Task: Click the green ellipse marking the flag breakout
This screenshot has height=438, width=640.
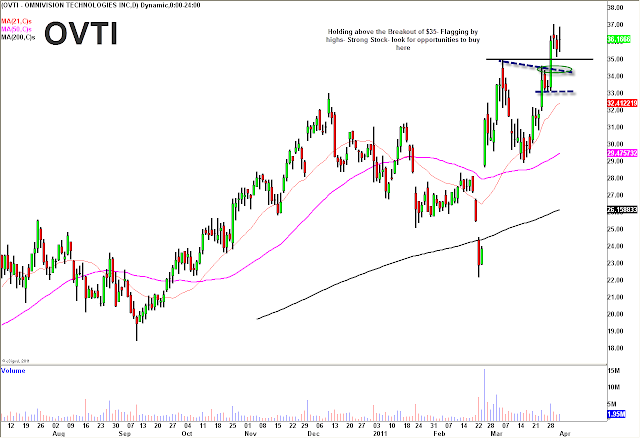Action: pos(555,69)
